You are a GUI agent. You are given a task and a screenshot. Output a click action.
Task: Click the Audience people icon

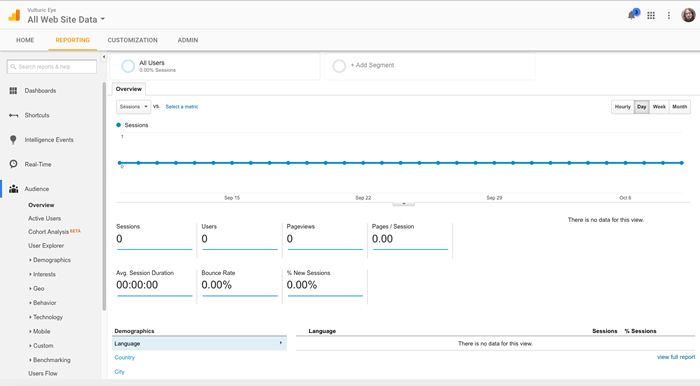pos(13,189)
